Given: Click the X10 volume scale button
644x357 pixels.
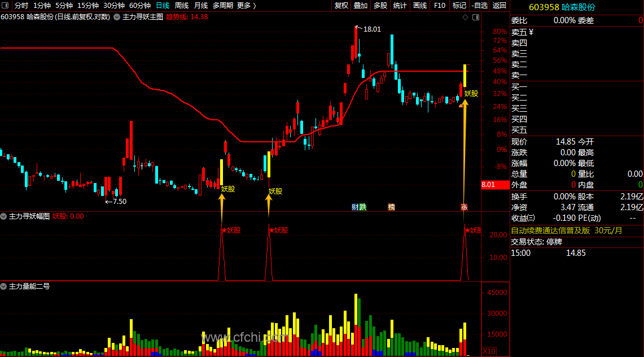Looking at the screenshot, I should pyautogui.click(x=489, y=351).
